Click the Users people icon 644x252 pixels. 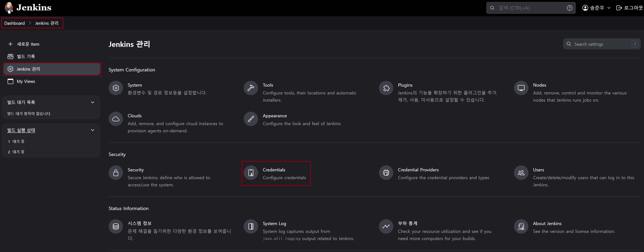coord(521,173)
